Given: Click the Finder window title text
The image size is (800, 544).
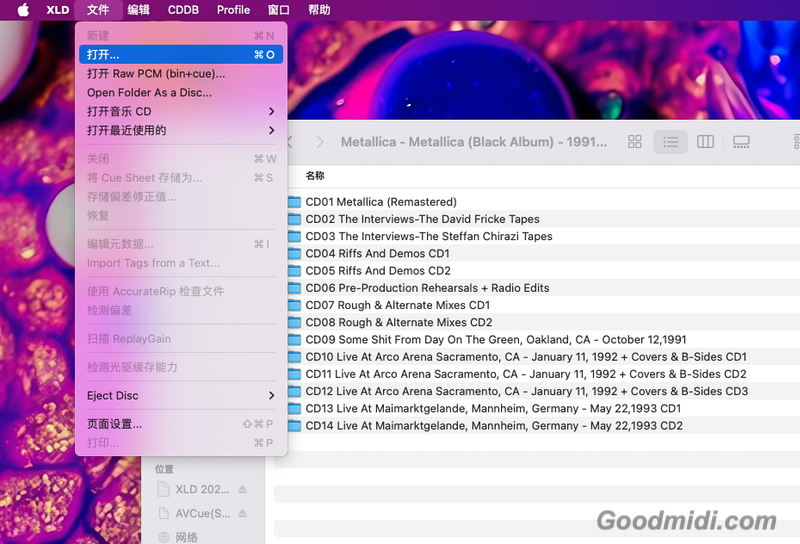Looking at the screenshot, I should [474, 142].
